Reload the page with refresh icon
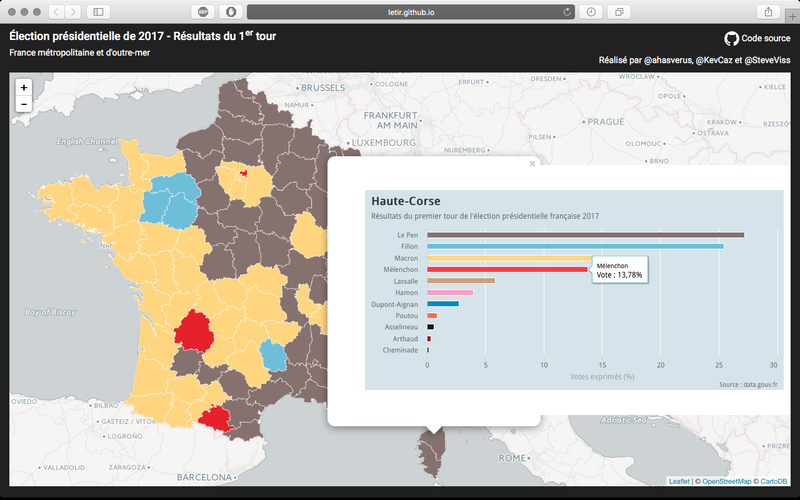This screenshot has width=800, height=500. [x=566, y=12]
